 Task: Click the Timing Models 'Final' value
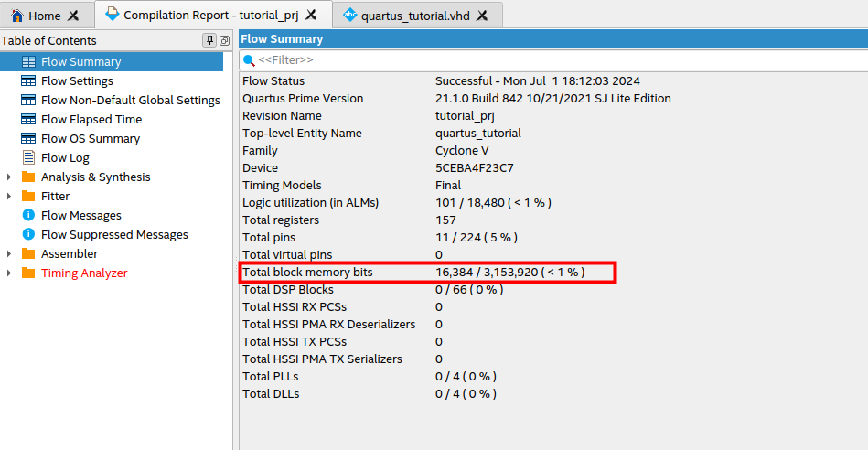(x=448, y=186)
